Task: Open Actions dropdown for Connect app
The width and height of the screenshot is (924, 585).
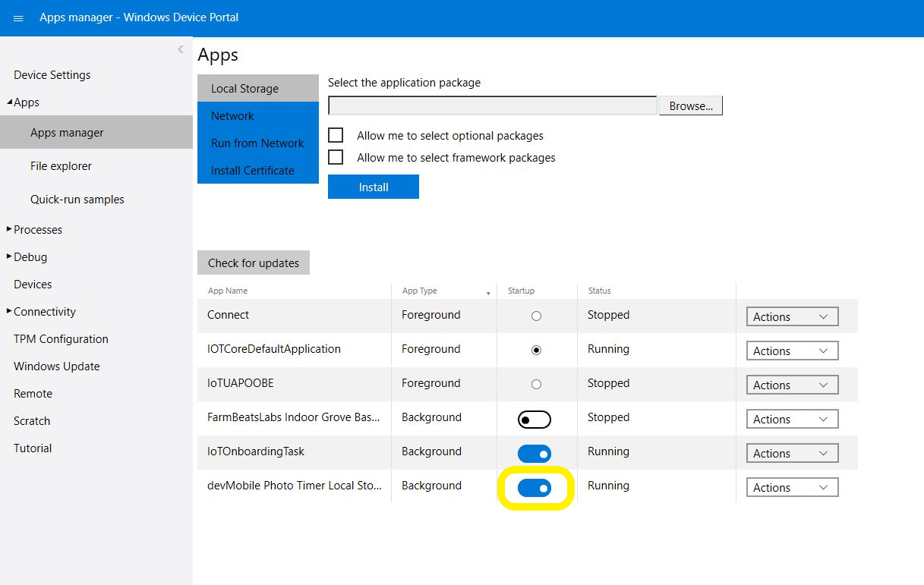Action: coord(792,317)
